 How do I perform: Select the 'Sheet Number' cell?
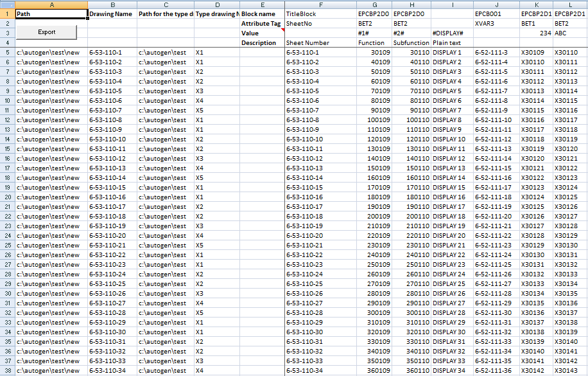(x=320, y=43)
